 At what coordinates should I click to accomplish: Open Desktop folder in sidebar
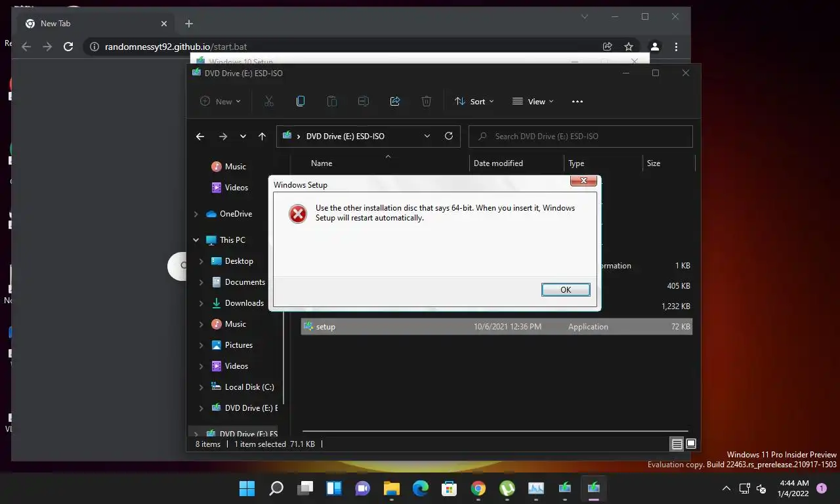tap(232, 261)
